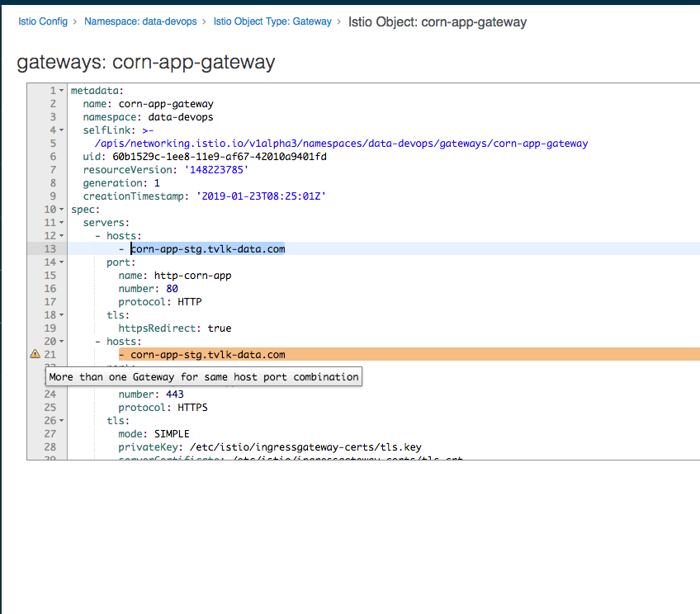700x614 pixels.
Task: Collapse the servers fold arrow on line 11
Action: [x=62, y=223]
